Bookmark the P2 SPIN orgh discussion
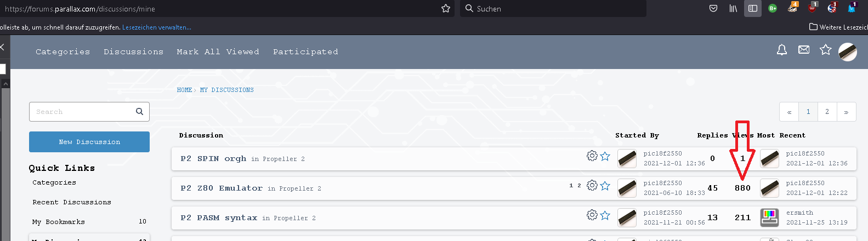The width and height of the screenshot is (868, 241). click(x=605, y=156)
